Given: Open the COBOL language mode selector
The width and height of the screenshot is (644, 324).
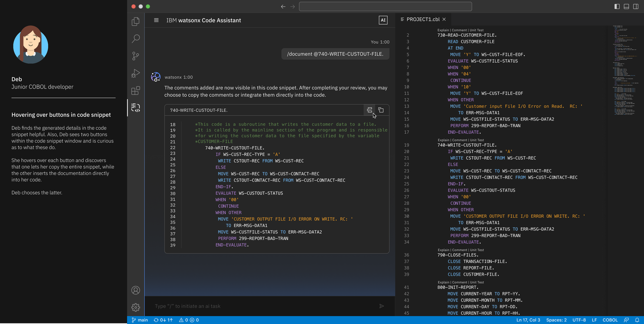Looking at the screenshot, I should click(x=610, y=320).
